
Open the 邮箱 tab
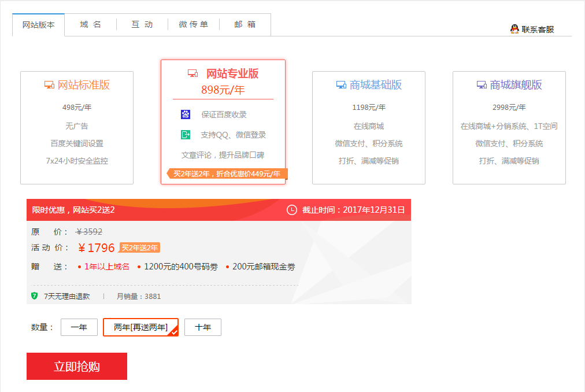(245, 24)
